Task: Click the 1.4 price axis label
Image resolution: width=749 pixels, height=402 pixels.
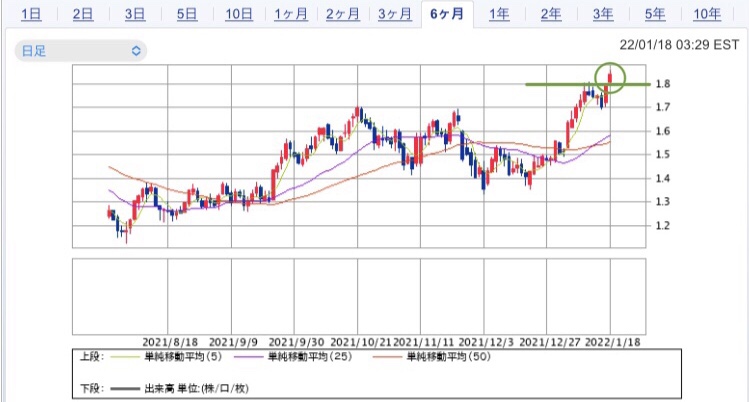Action: coord(663,179)
